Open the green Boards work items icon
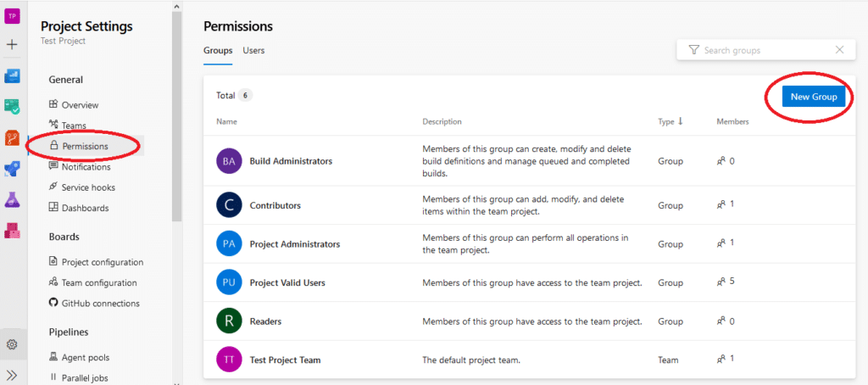The width and height of the screenshot is (868, 385). tap(12, 106)
